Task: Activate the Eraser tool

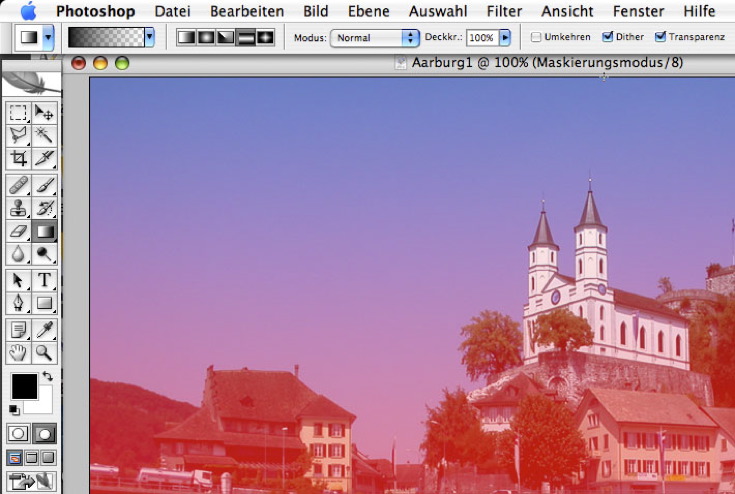Action: click(18, 232)
